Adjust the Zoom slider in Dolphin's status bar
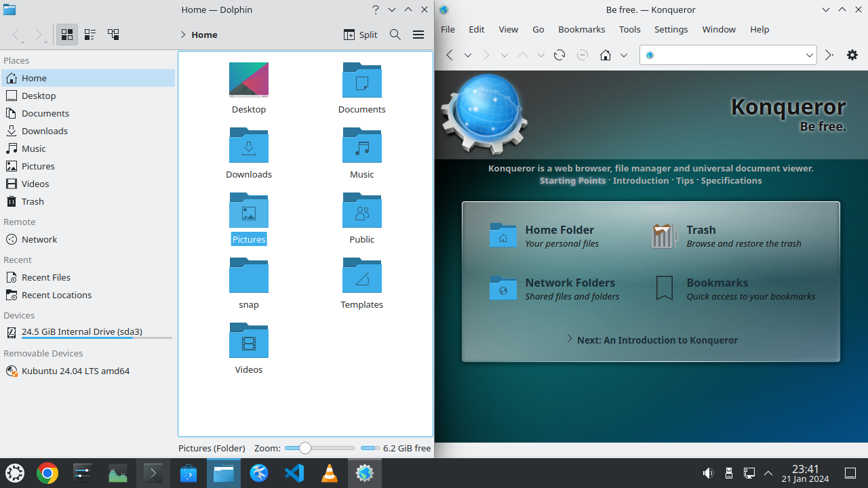Image resolution: width=868 pixels, height=488 pixels. pyautogui.click(x=319, y=448)
